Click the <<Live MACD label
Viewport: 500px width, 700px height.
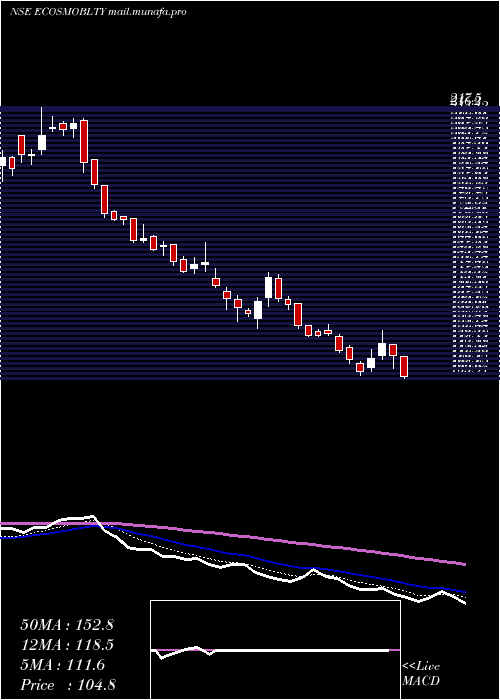pos(421,673)
